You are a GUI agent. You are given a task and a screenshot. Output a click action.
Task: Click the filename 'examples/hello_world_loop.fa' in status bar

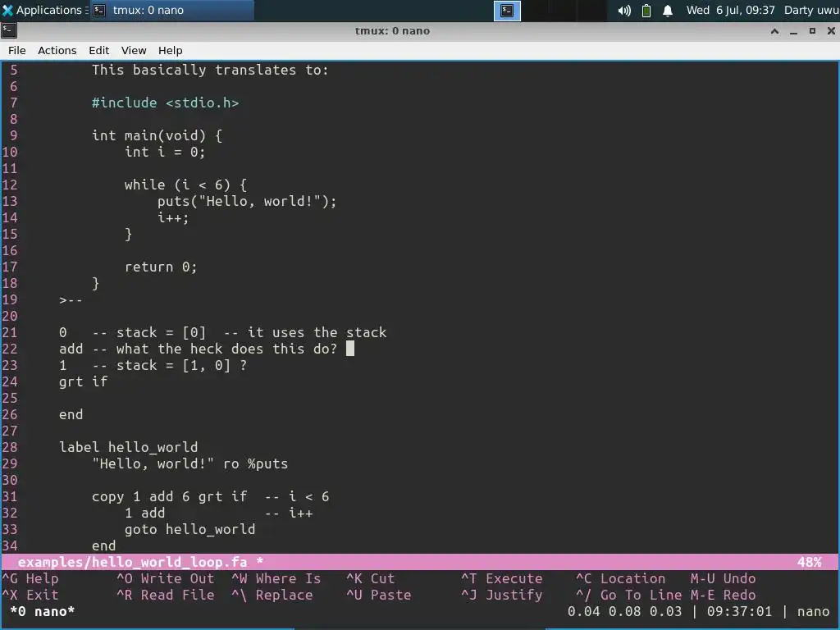(132, 562)
